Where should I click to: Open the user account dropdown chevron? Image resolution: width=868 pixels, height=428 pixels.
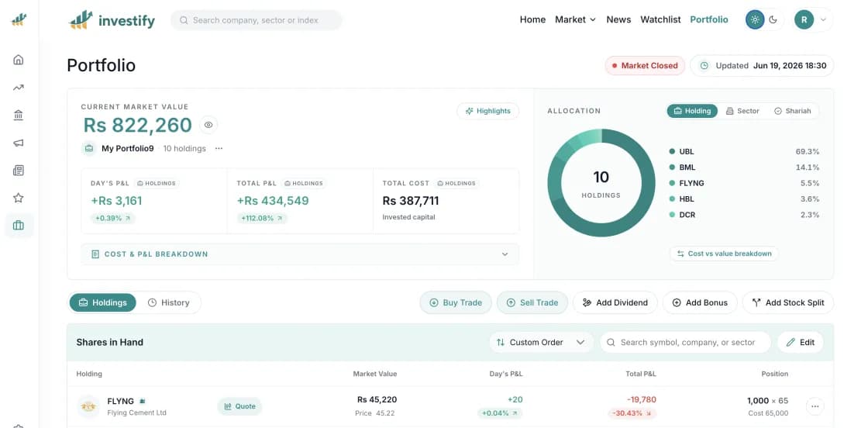pyautogui.click(x=823, y=20)
